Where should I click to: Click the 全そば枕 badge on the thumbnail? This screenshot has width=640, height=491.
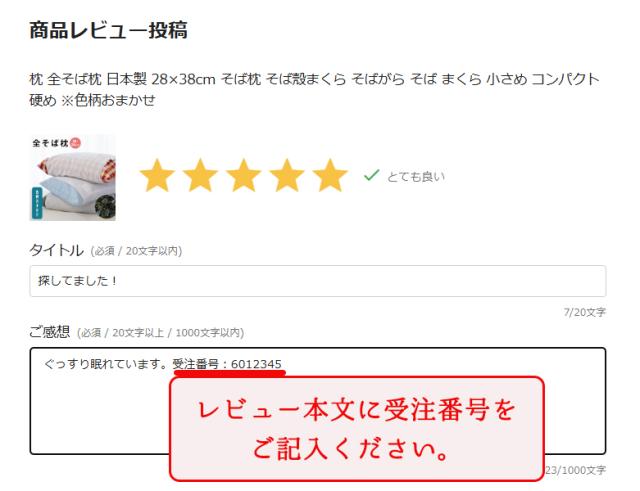[56, 143]
